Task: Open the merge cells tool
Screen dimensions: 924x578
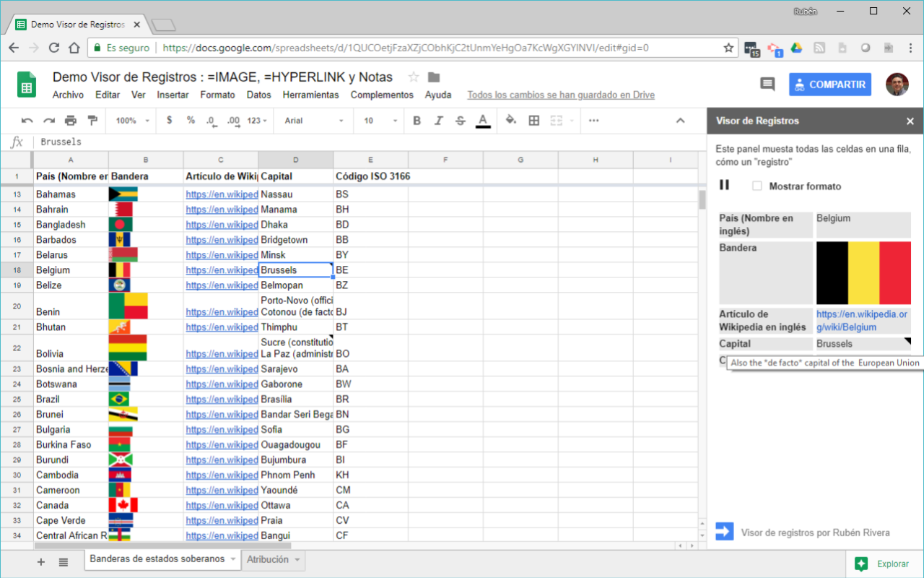Action: click(557, 121)
